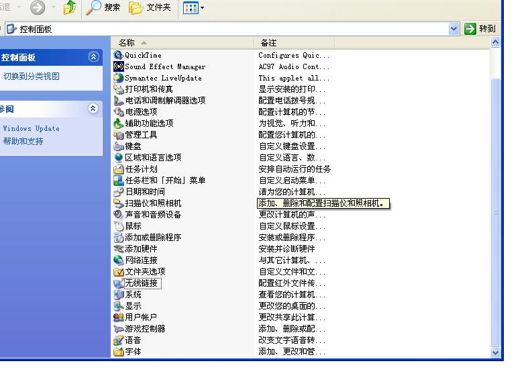Open the 用户帐户 icon
This screenshot has width=532, height=392.
pos(118,317)
